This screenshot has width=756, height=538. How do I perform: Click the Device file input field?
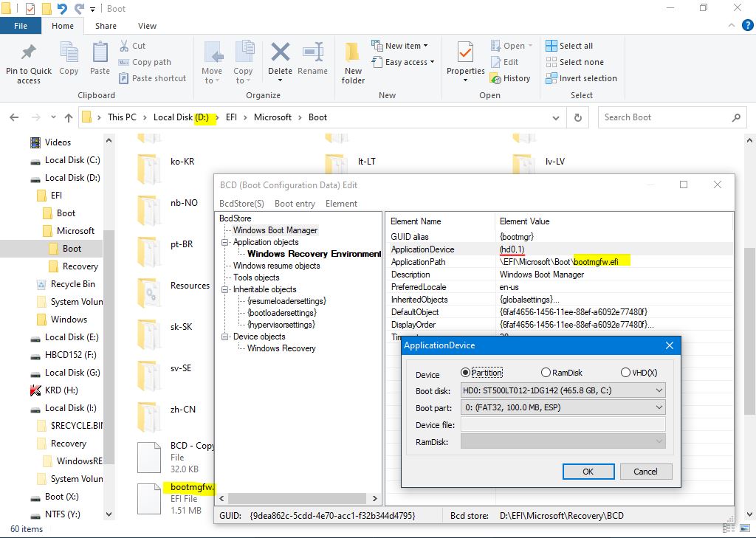pos(563,424)
